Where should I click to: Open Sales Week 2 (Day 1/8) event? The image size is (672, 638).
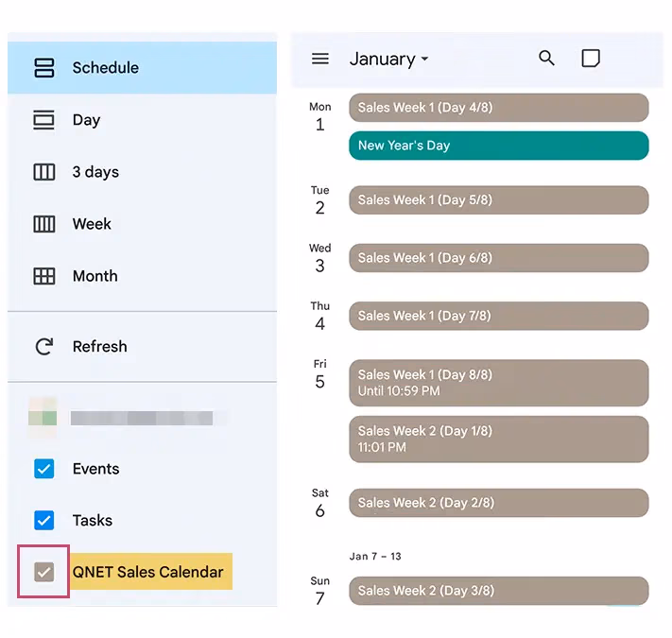tap(499, 440)
